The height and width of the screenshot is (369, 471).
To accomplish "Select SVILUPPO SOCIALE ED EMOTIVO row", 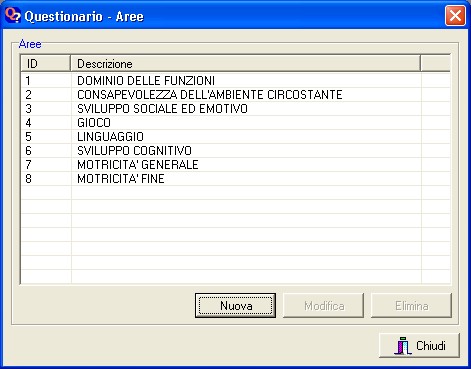I will [x=235, y=109].
